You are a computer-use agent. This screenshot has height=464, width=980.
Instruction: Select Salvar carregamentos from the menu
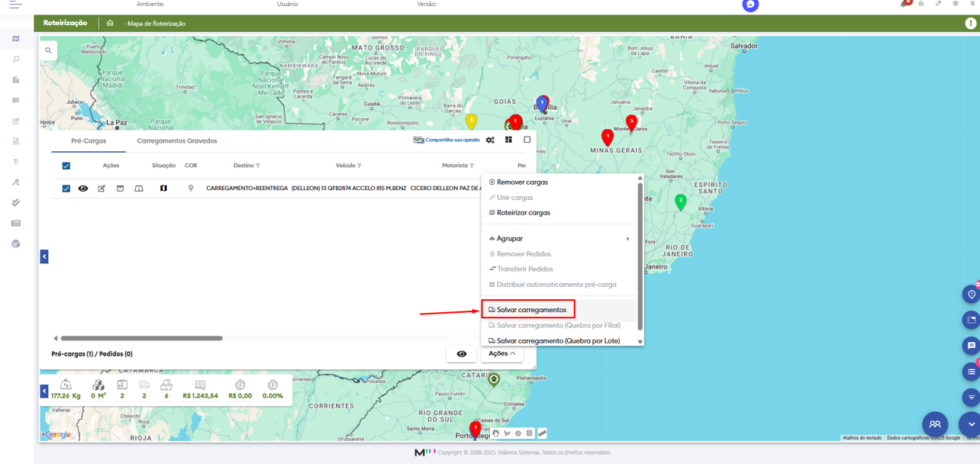click(x=531, y=310)
